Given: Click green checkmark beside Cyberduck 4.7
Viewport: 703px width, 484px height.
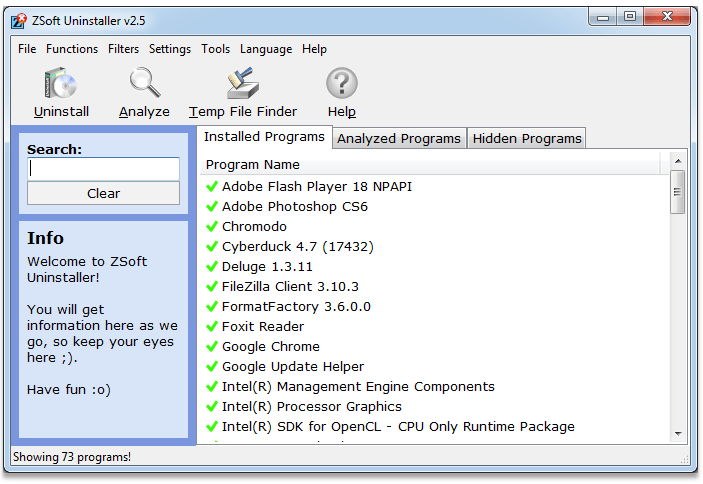Looking at the screenshot, I should pyautogui.click(x=212, y=246).
